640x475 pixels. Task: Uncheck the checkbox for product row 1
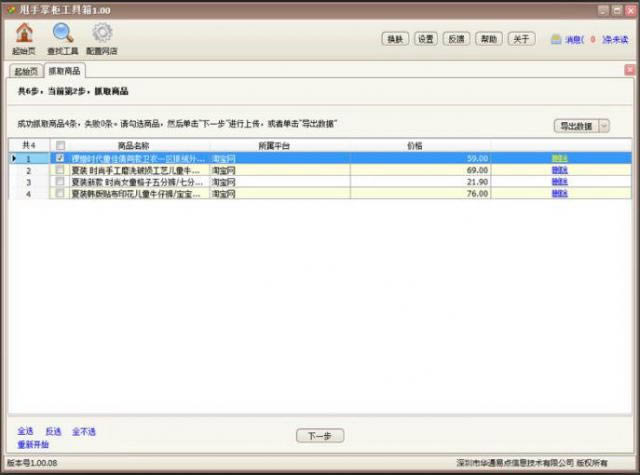[60, 158]
